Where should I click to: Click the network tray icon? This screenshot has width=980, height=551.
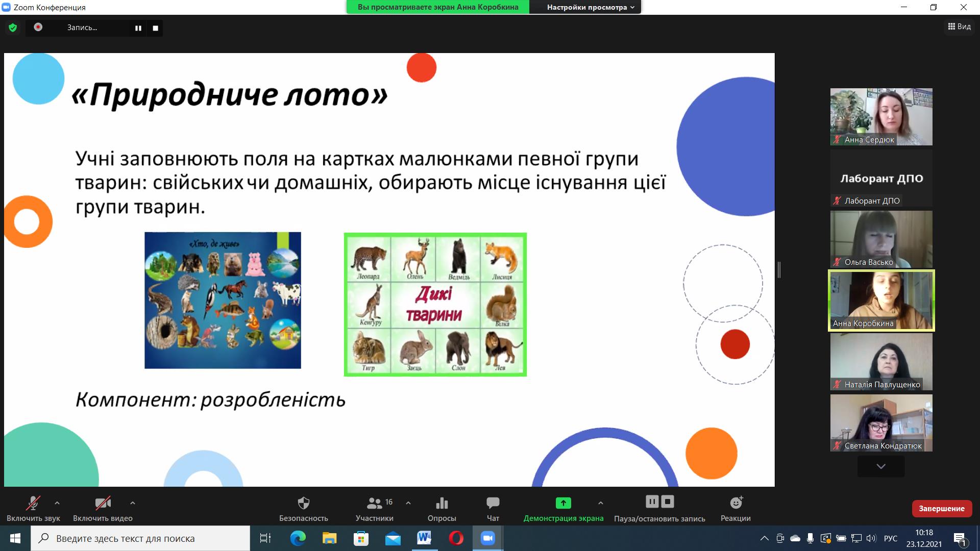tap(856, 538)
